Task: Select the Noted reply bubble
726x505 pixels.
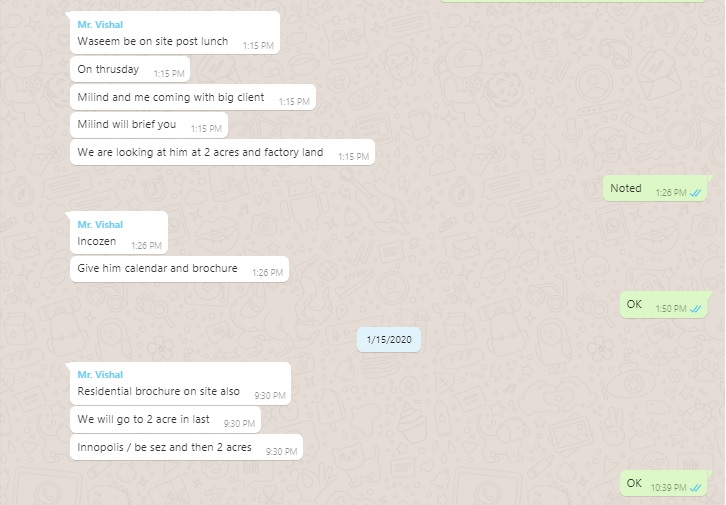Action: click(655, 188)
